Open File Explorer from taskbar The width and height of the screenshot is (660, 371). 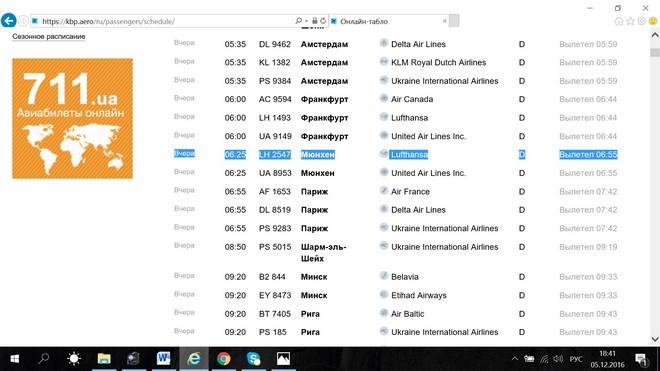coord(104,359)
